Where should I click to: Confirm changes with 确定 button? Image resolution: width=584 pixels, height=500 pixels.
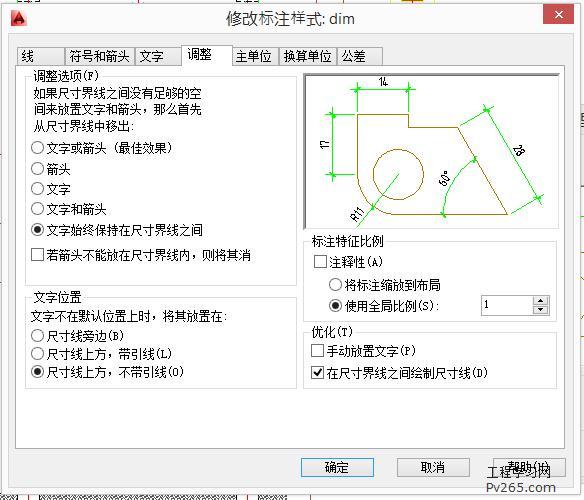[x=337, y=467]
